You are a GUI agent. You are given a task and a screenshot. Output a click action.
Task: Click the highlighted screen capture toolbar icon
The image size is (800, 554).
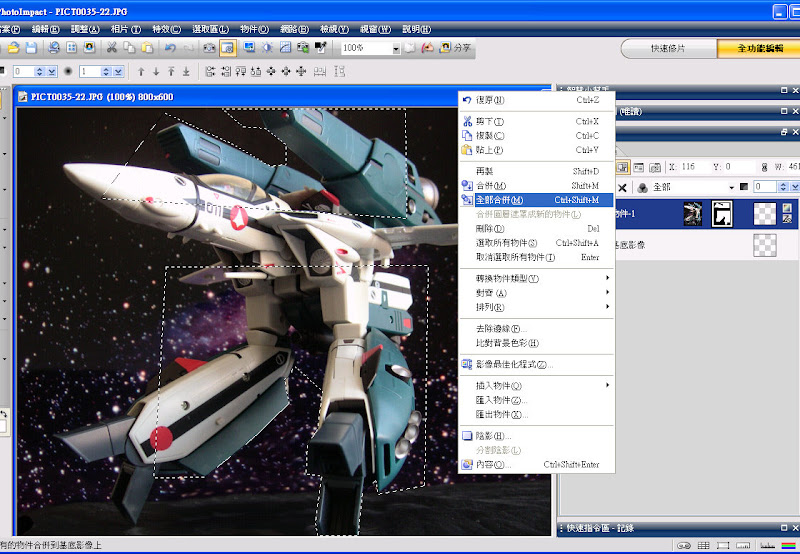click(228, 48)
